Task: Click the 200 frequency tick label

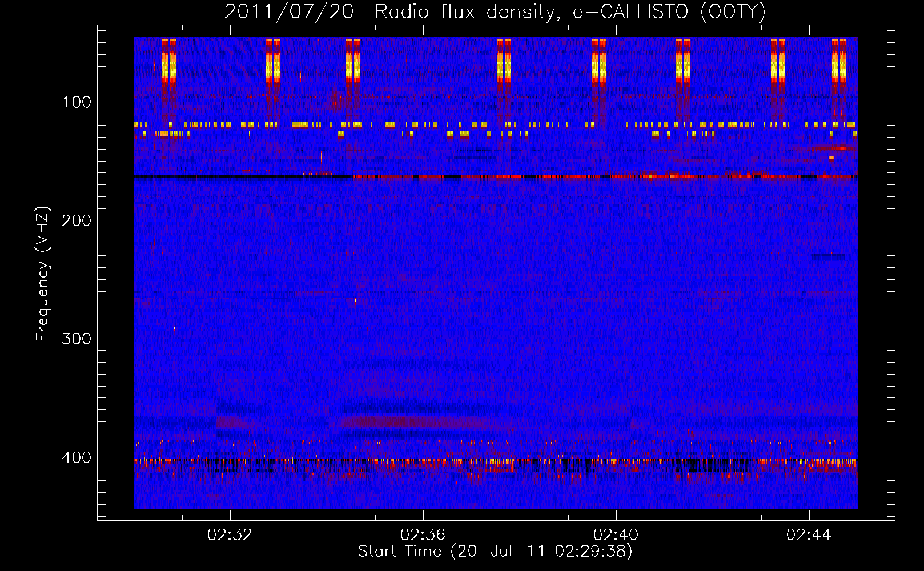Action: [77, 220]
